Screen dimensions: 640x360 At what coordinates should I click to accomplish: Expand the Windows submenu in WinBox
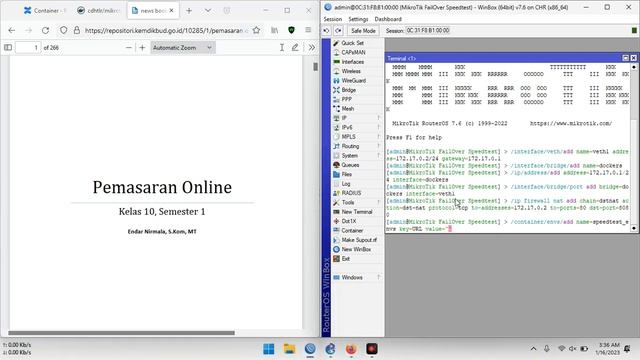[x=357, y=278]
